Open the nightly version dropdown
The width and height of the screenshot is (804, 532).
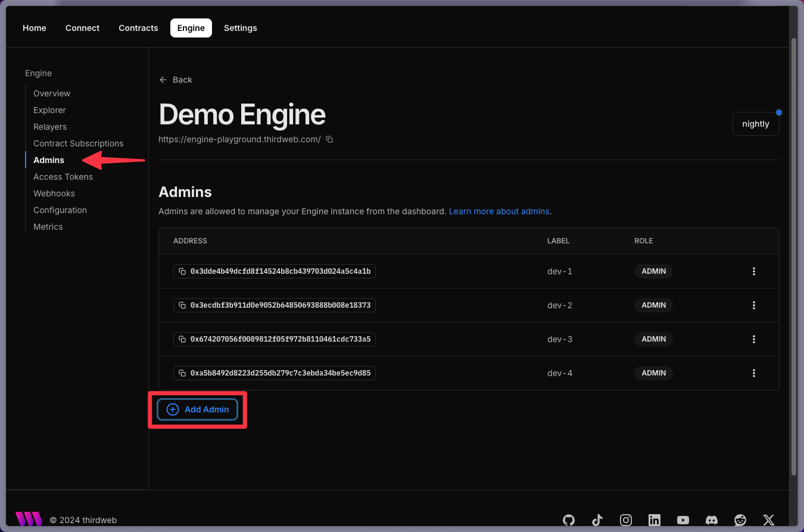click(756, 124)
